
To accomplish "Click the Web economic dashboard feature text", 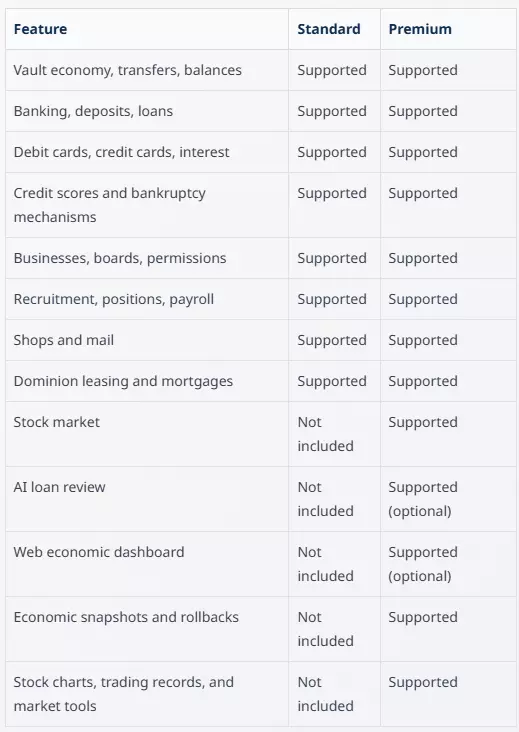I will coord(99,552).
